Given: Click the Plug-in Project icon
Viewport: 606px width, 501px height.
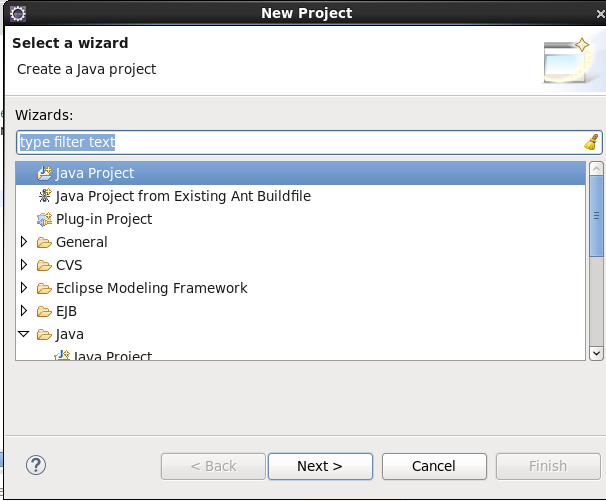Looking at the screenshot, I should 44,219.
